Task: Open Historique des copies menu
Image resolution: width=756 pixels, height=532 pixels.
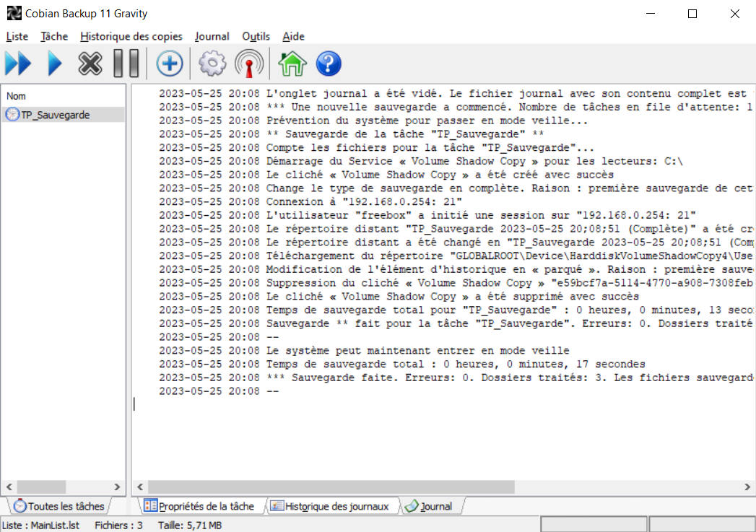Action: pos(131,37)
